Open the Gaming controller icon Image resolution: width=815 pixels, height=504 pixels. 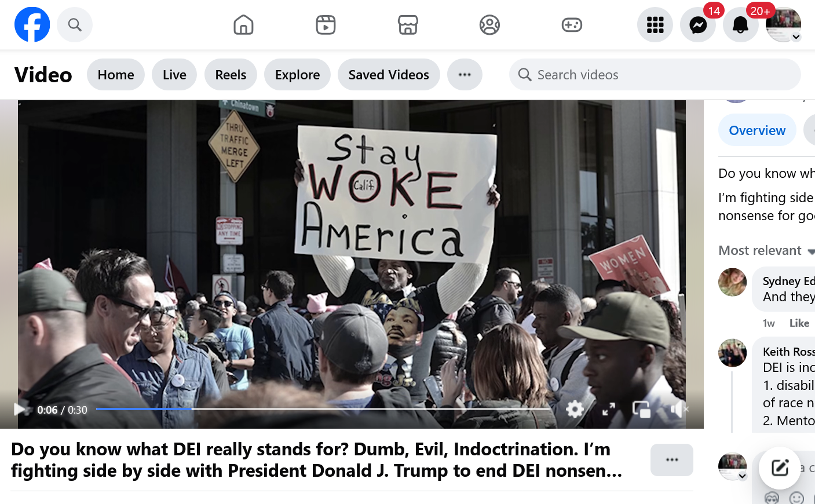click(x=572, y=25)
